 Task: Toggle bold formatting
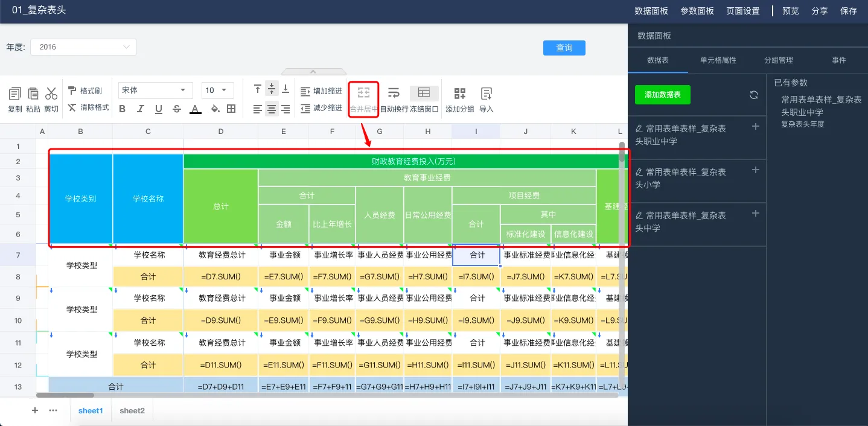(123, 109)
